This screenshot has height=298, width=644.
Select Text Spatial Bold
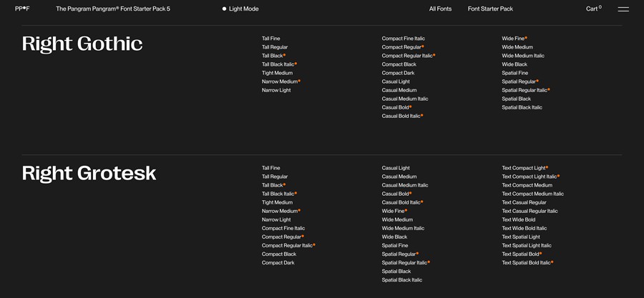(x=522, y=254)
